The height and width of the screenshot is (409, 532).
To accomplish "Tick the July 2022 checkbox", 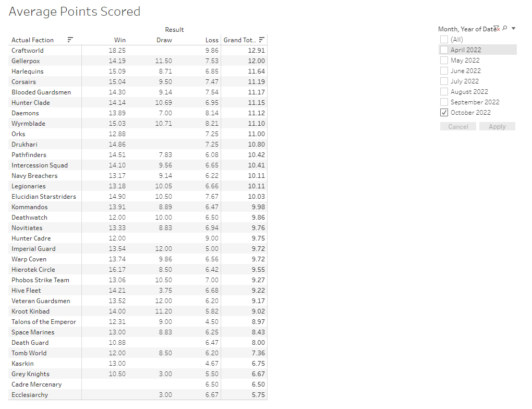I will pyautogui.click(x=444, y=81).
